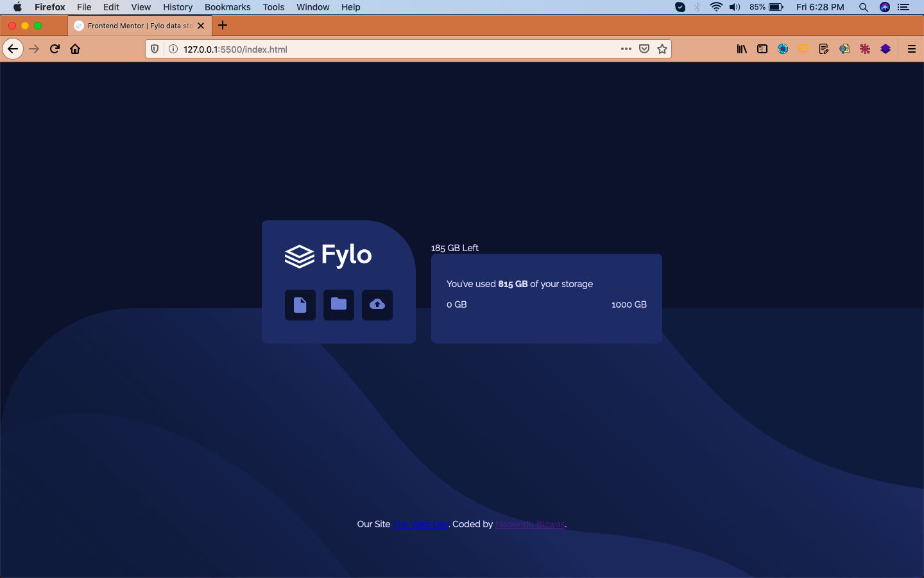This screenshot has width=924, height=578.
Task: Click the folder icon in Fylo card
Action: click(339, 304)
